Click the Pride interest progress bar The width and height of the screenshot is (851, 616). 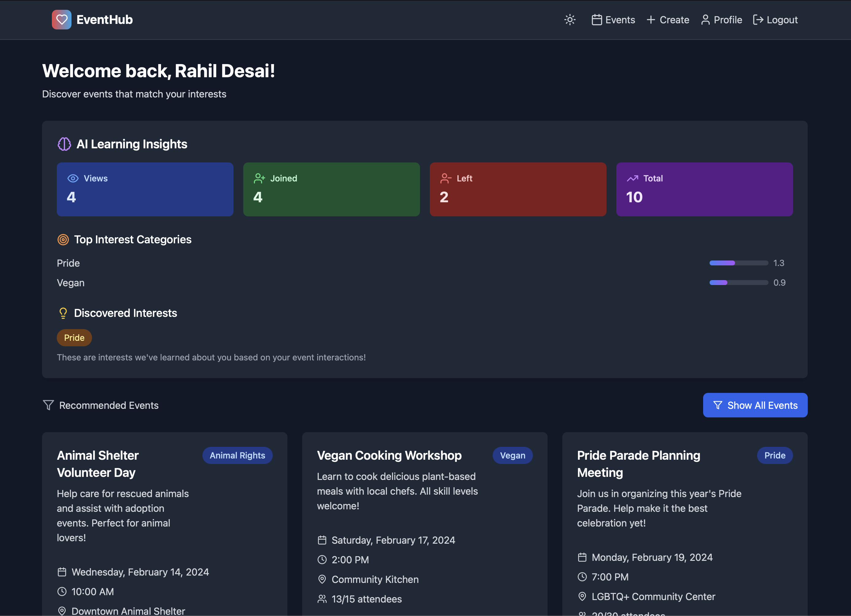click(x=738, y=263)
